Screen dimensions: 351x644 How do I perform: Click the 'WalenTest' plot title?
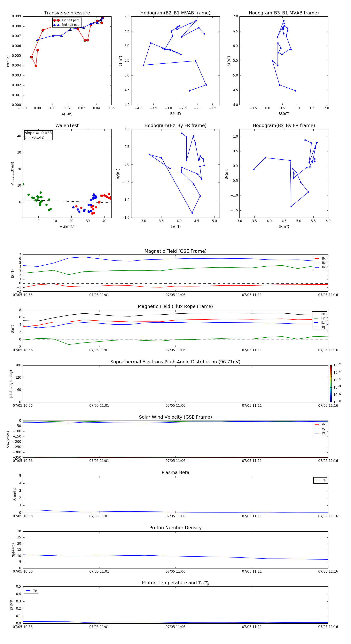[x=67, y=125]
